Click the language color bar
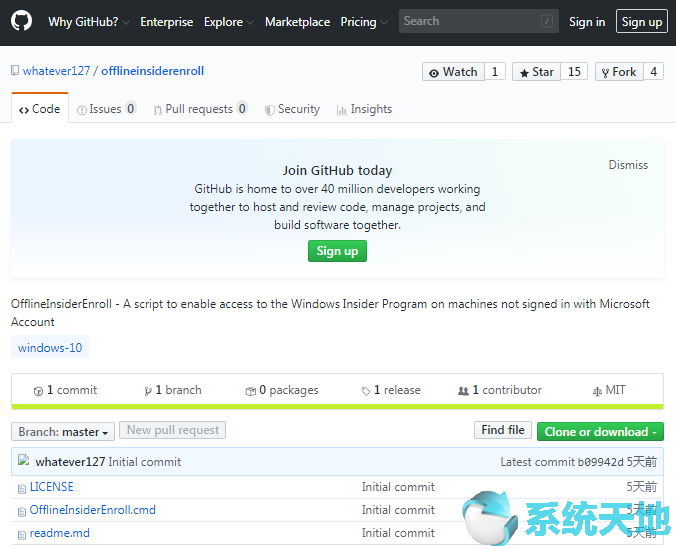 click(337, 407)
